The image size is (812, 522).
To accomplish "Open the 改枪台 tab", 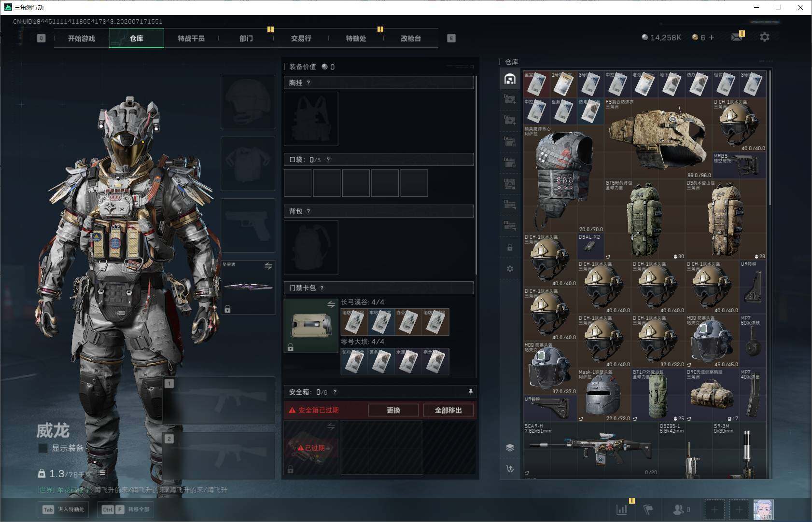I will point(411,38).
